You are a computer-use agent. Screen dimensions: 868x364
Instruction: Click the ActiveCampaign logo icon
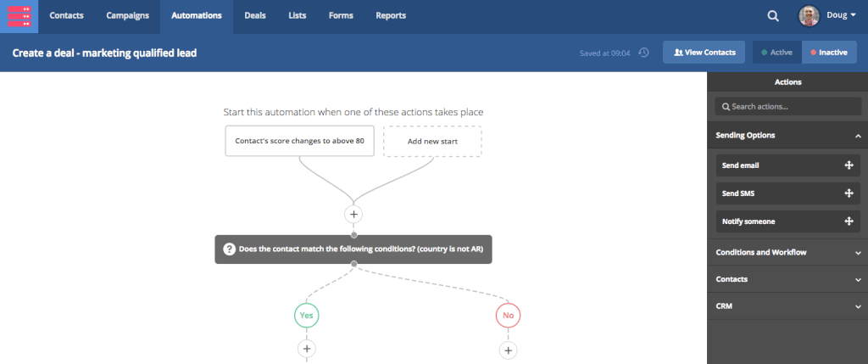19,16
